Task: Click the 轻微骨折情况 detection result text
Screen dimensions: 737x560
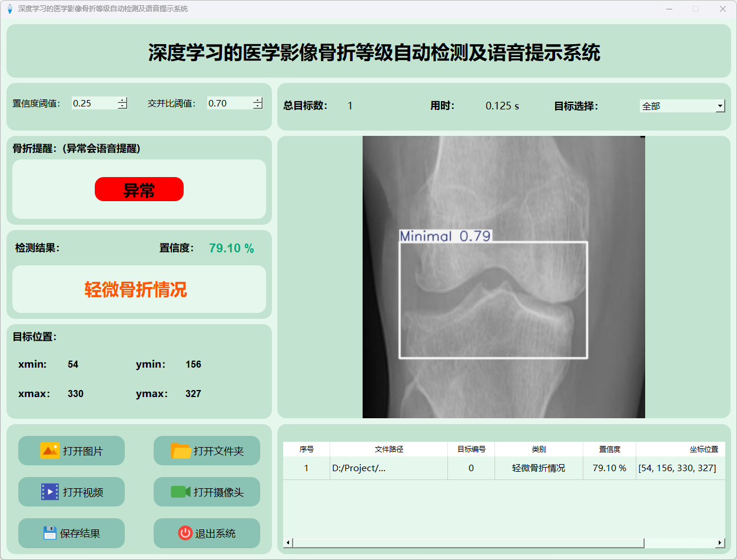Action: point(136,289)
